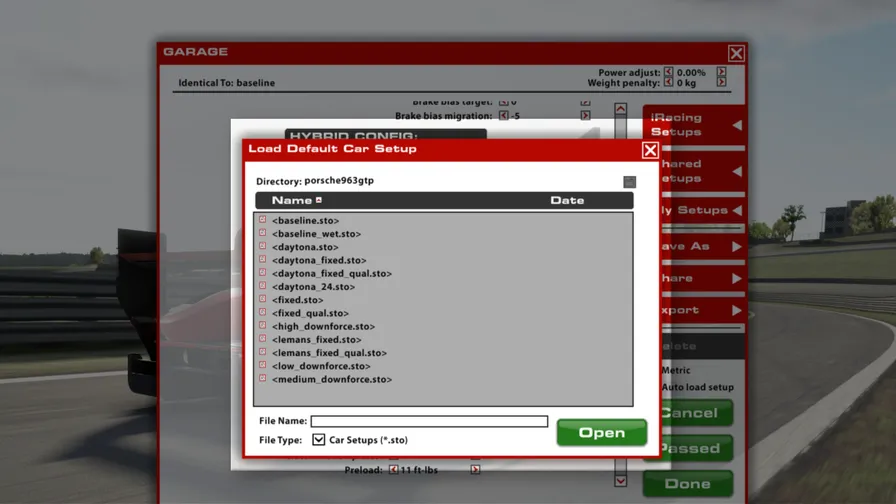Open the iRacing Setups menu in Garage
Screen dimensions: 896x504
pos(694,125)
